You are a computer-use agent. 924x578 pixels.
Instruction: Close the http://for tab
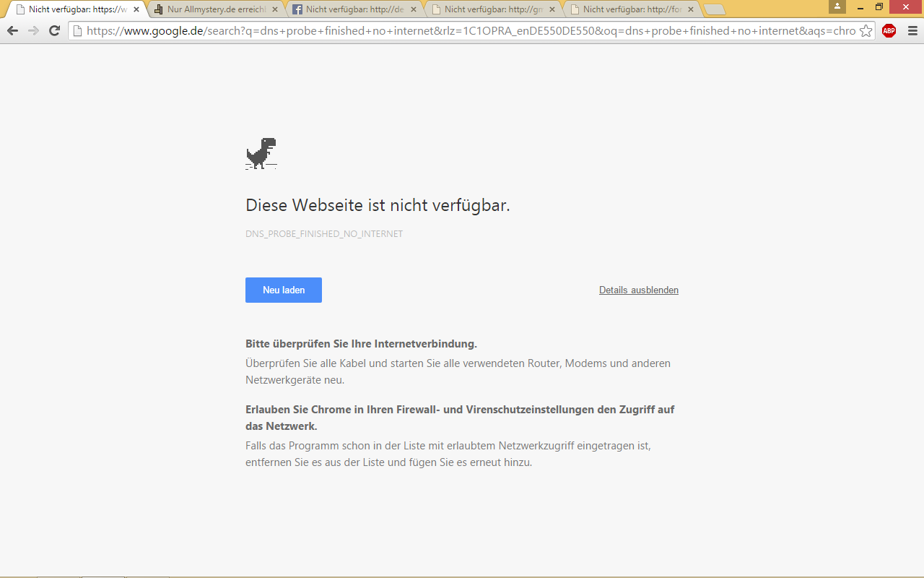691,10
